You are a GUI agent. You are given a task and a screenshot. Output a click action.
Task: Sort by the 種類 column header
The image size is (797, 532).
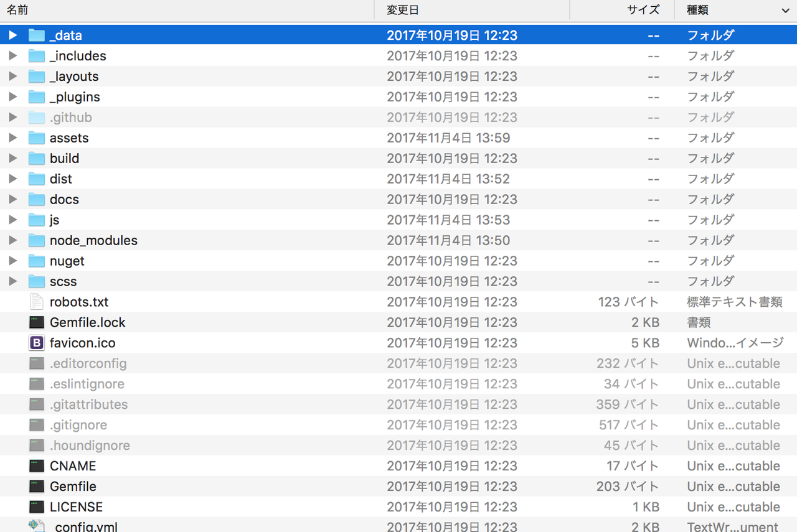(x=736, y=10)
